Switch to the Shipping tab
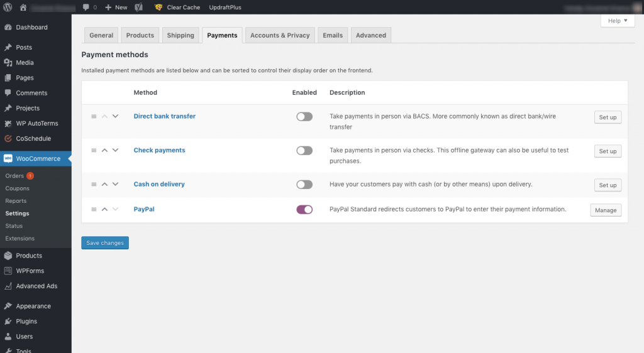The image size is (644, 353). (180, 35)
